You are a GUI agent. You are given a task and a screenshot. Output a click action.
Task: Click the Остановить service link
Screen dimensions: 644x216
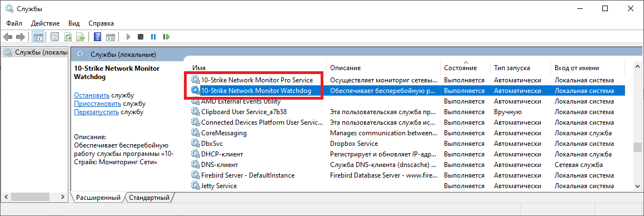(x=92, y=95)
